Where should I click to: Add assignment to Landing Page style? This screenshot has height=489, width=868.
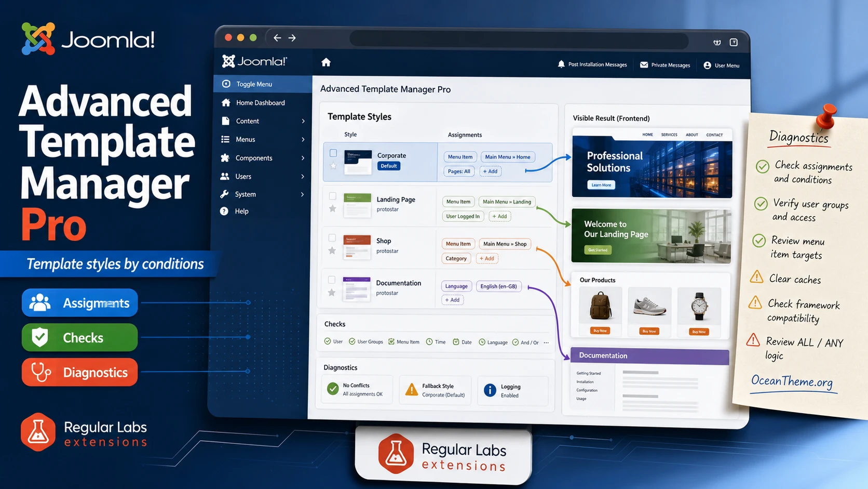[499, 216]
